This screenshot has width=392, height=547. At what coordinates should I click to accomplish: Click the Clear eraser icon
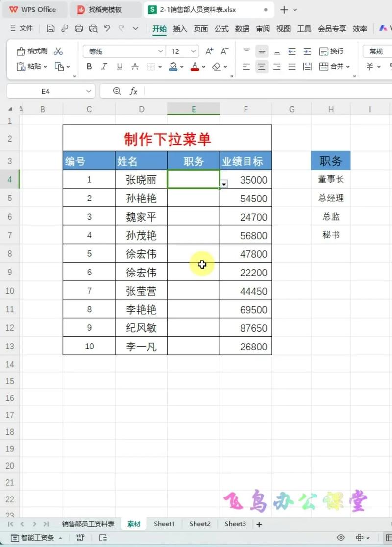click(217, 66)
